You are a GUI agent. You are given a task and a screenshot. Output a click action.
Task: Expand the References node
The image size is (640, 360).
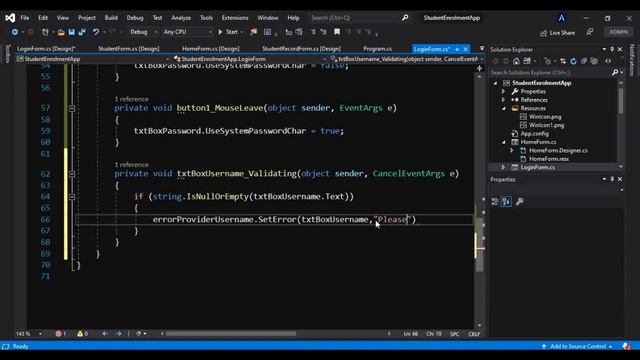coord(504,100)
